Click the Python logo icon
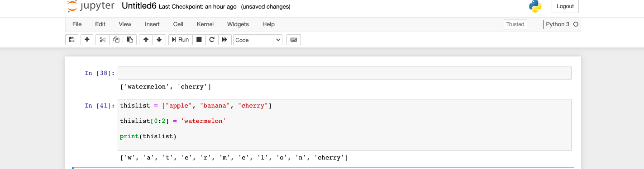644x169 pixels. pos(535,6)
